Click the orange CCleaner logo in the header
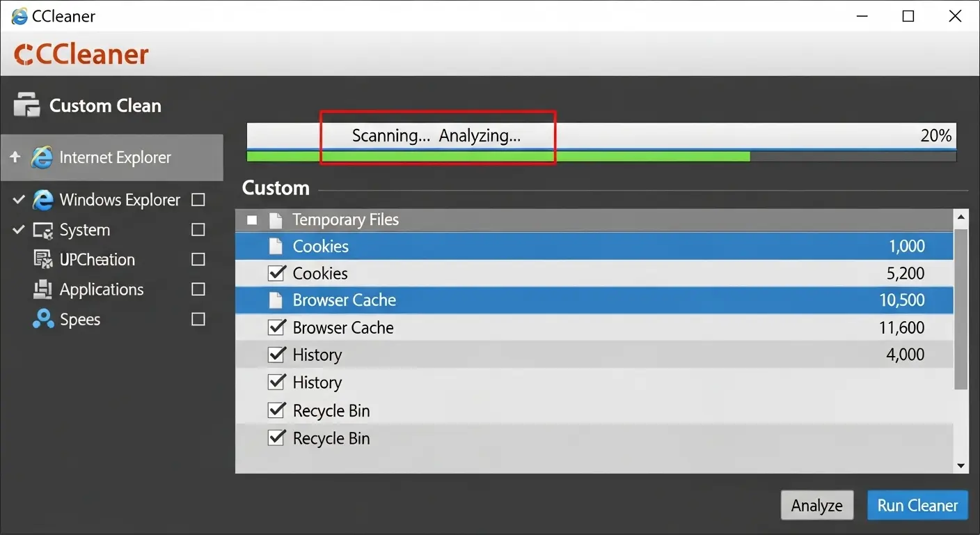This screenshot has height=535, width=980. coord(82,54)
